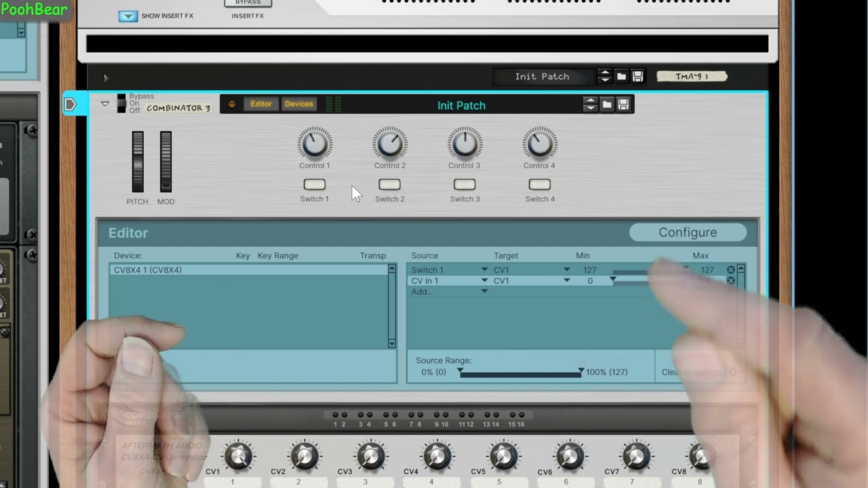Open the patch browser folder in TMA-9 device

621,77
